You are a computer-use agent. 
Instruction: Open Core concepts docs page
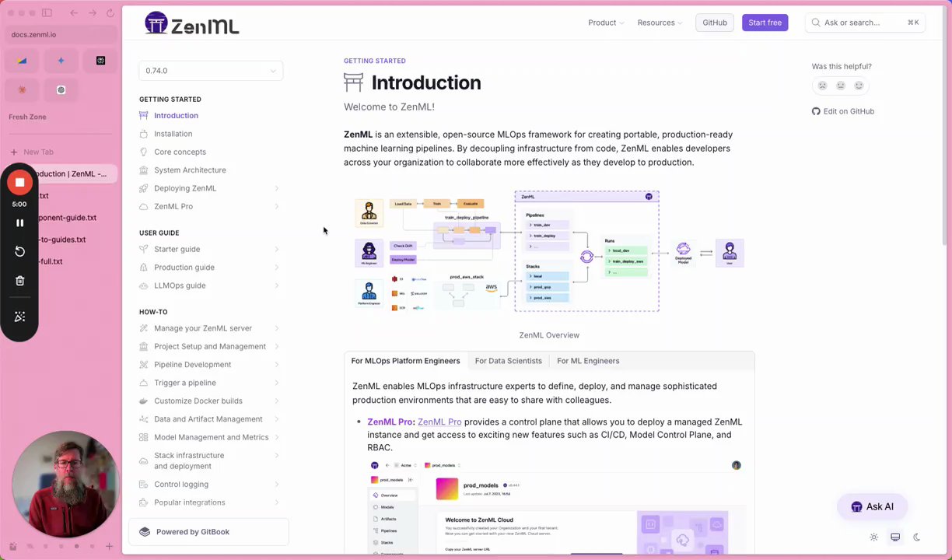[x=180, y=152]
